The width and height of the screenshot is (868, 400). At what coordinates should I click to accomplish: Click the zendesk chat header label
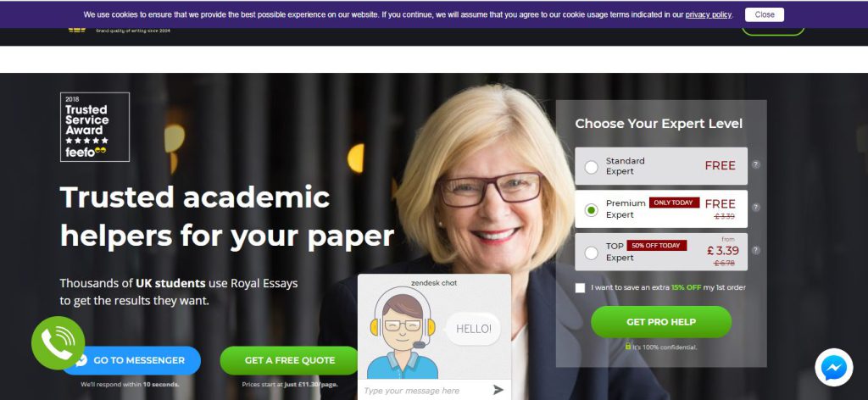point(434,283)
